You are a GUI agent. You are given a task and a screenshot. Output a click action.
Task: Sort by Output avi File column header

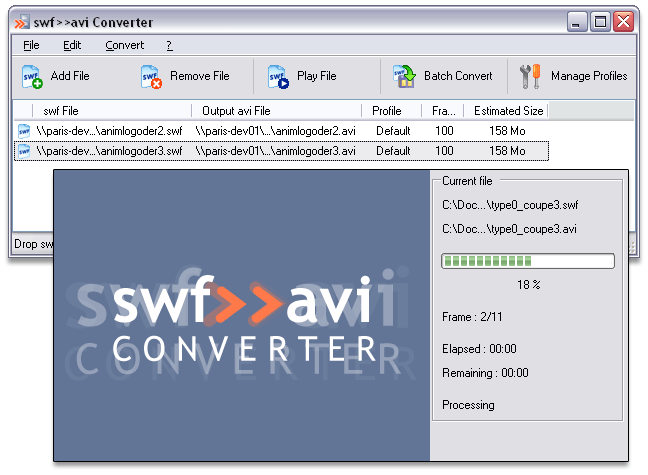coord(240,111)
